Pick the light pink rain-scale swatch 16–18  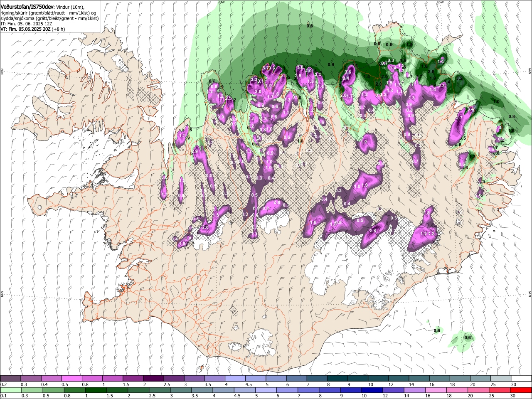tap(436, 390)
